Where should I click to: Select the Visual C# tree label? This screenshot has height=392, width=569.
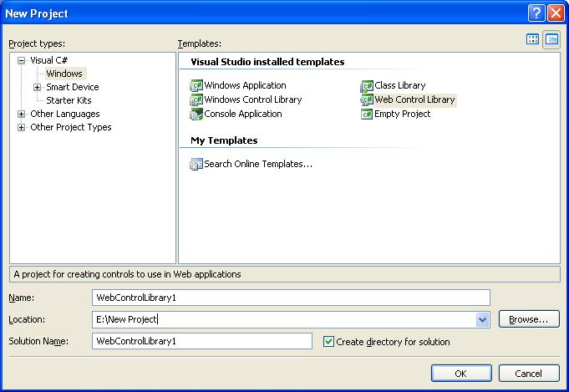pos(48,60)
